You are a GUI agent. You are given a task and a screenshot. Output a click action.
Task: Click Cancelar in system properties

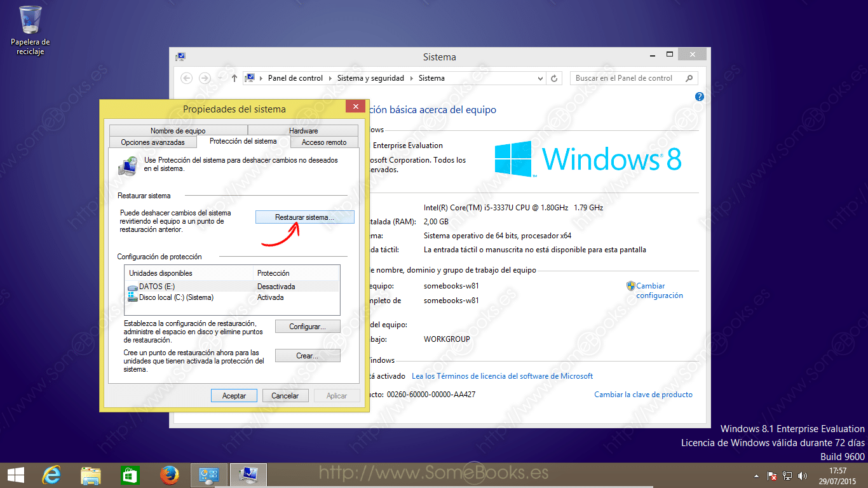(x=285, y=396)
